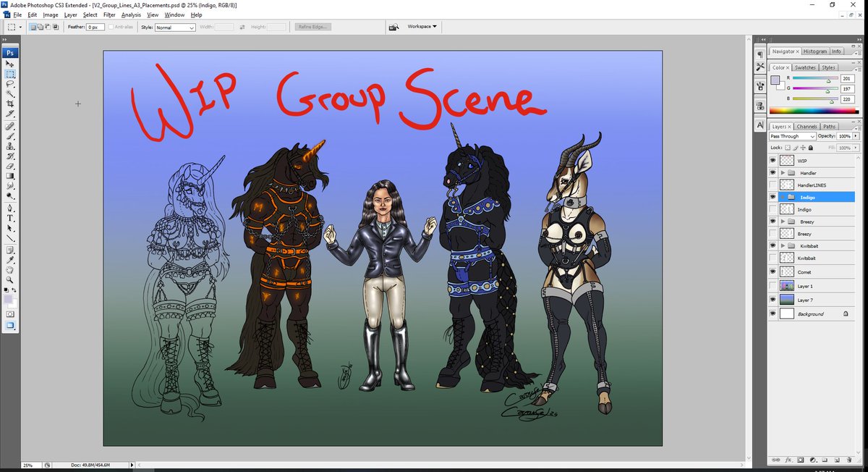
Task: Select the Type tool
Action: (x=10, y=218)
